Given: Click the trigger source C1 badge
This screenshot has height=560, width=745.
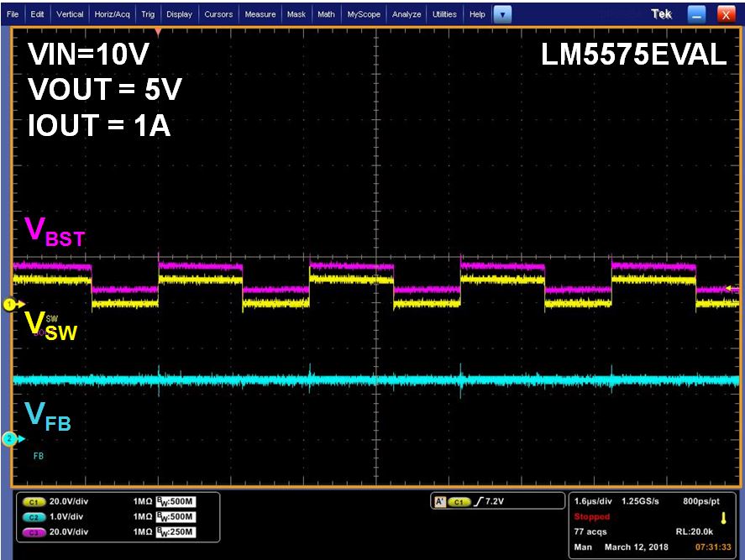Looking at the screenshot, I should point(459,501).
